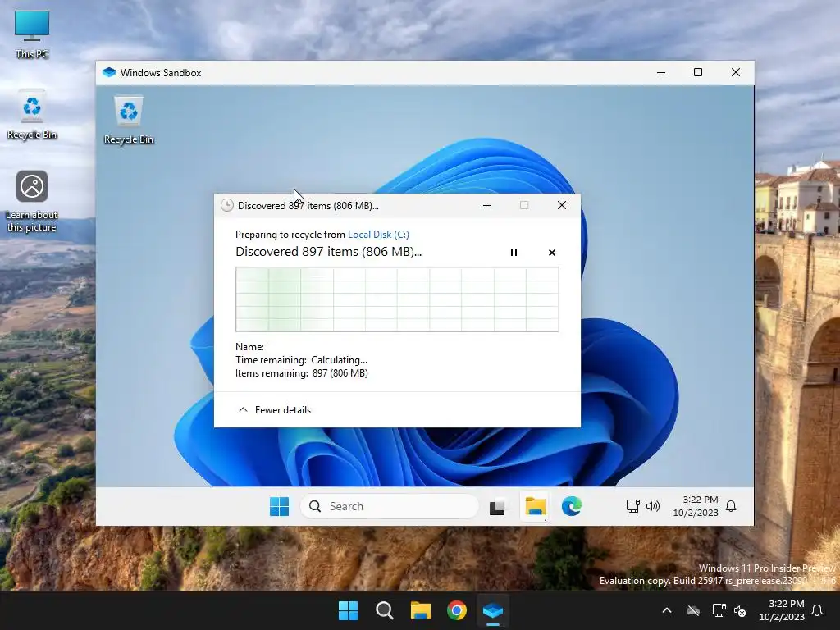The width and height of the screenshot is (840, 630).
Task: Open Learn about this picture icon
Action: [32, 201]
